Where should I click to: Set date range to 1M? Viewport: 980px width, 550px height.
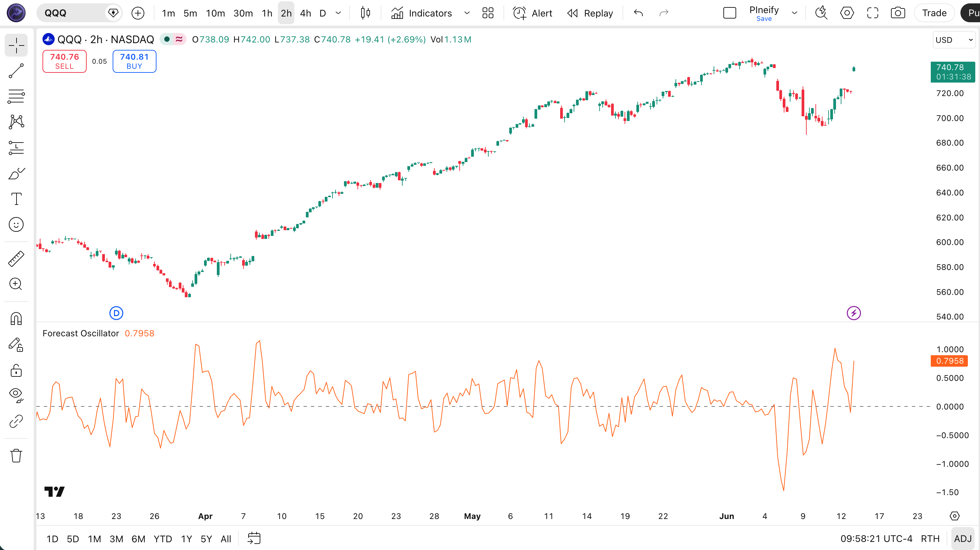[94, 539]
